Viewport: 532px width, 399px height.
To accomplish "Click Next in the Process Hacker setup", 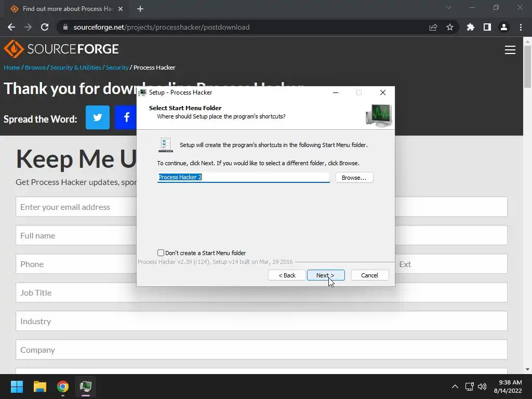I will (x=326, y=275).
